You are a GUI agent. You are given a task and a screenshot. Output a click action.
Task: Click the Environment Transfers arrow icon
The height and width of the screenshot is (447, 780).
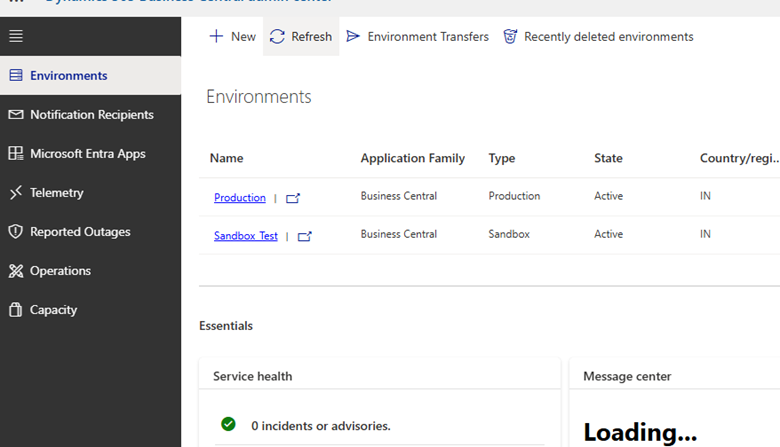[353, 36]
